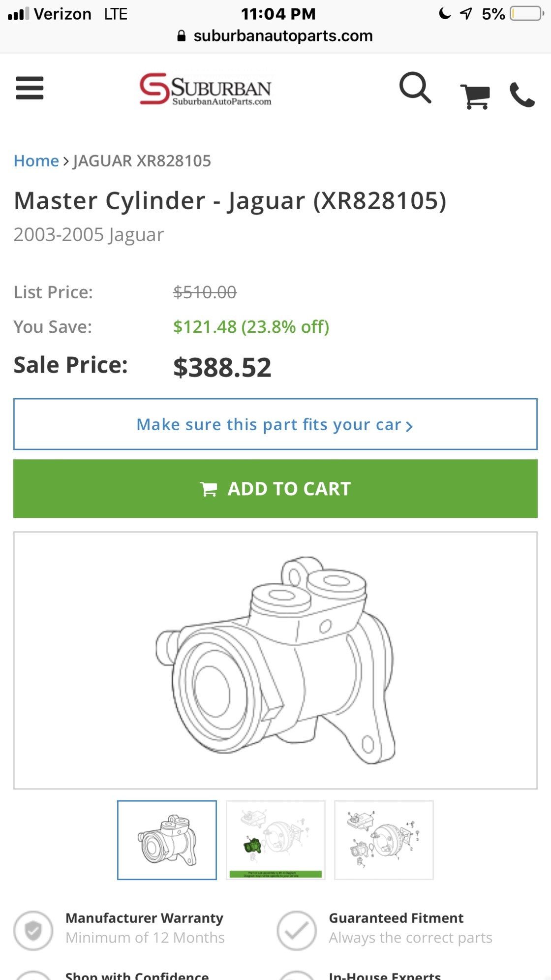Image resolution: width=551 pixels, height=980 pixels.
Task: Open Make sure this part fits your car
Action: tap(275, 424)
